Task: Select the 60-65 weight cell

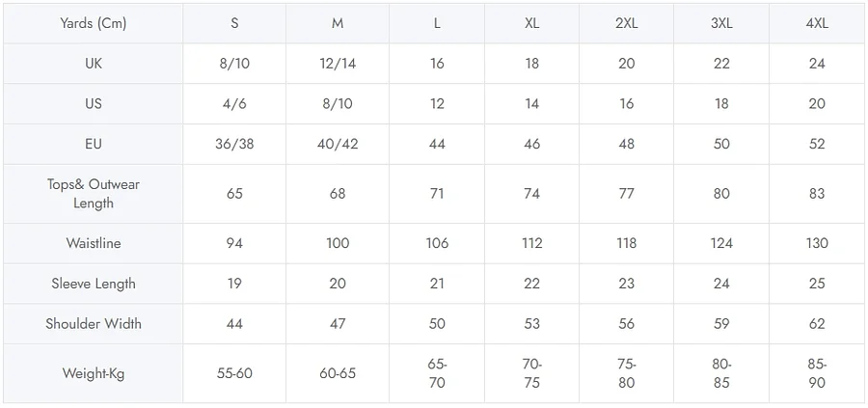Action: pos(338,373)
